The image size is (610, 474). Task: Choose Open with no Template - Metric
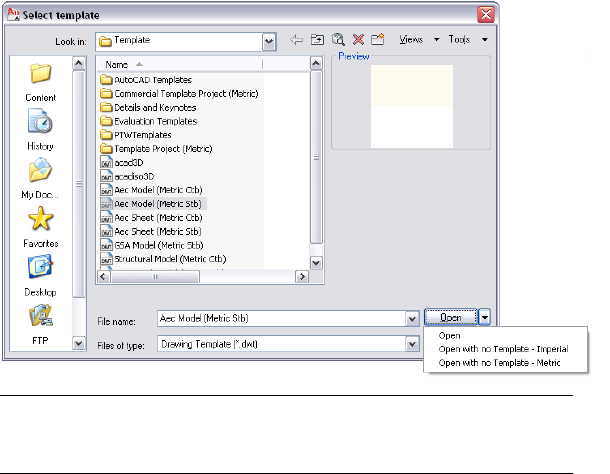pyautogui.click(x=500, y=363)
